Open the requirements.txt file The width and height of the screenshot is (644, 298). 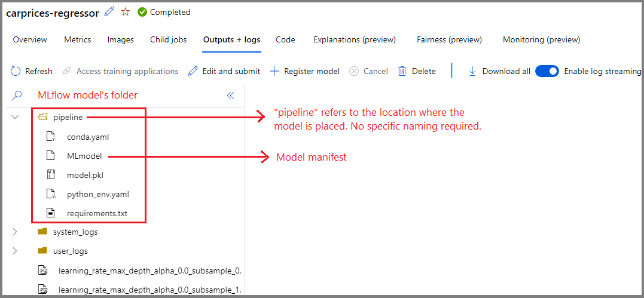click(x=97, y=213)
